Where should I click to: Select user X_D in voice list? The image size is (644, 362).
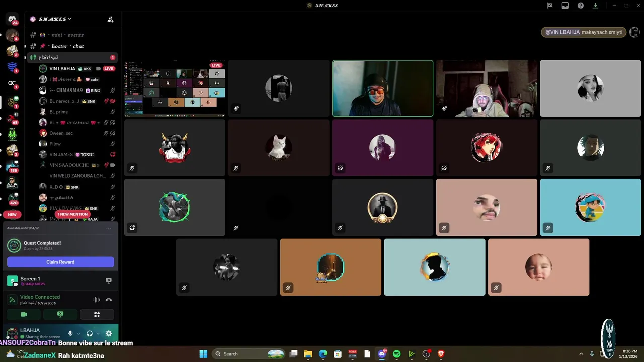[x=77, y=187]
